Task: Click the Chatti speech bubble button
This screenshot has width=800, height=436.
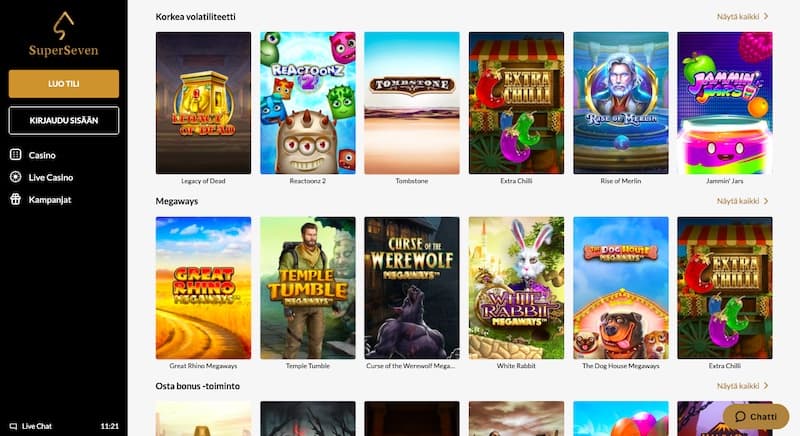Action: pyautogui.click(x=756, y=417)
